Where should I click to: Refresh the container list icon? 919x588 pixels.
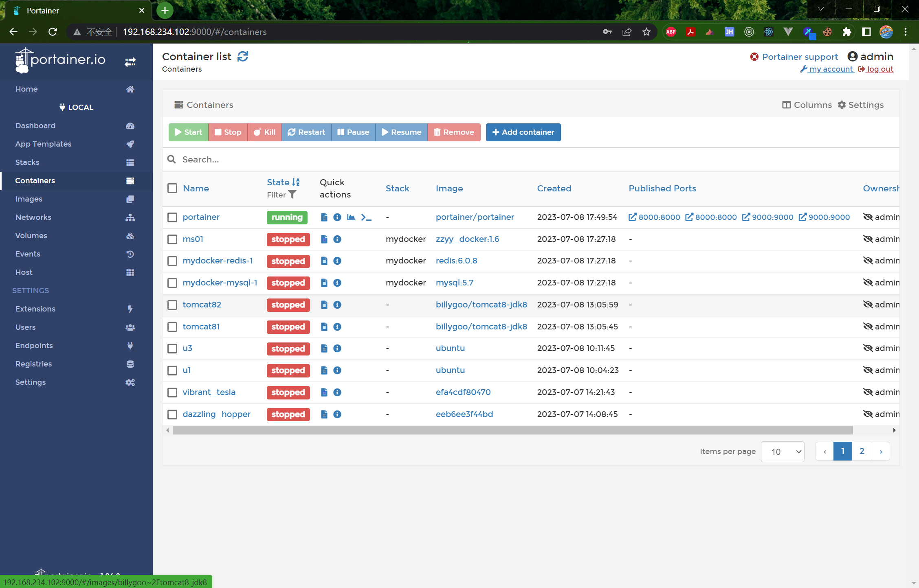243,57
